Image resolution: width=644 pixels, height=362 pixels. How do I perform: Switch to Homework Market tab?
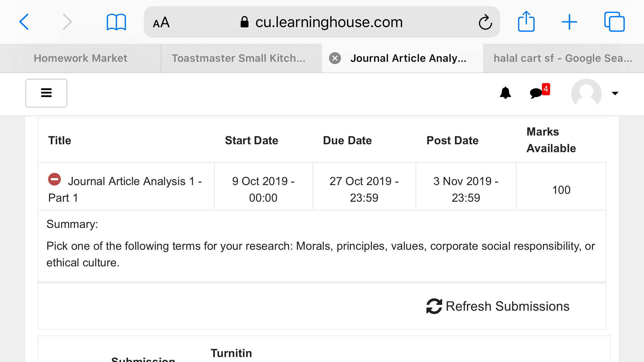(x=80, y=58)
